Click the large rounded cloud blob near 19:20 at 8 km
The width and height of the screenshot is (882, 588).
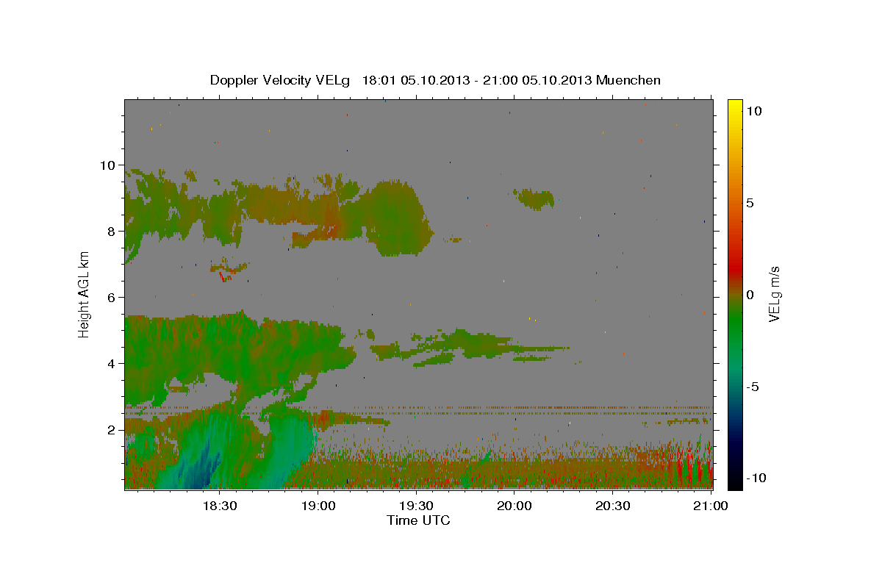coord(397,218)
